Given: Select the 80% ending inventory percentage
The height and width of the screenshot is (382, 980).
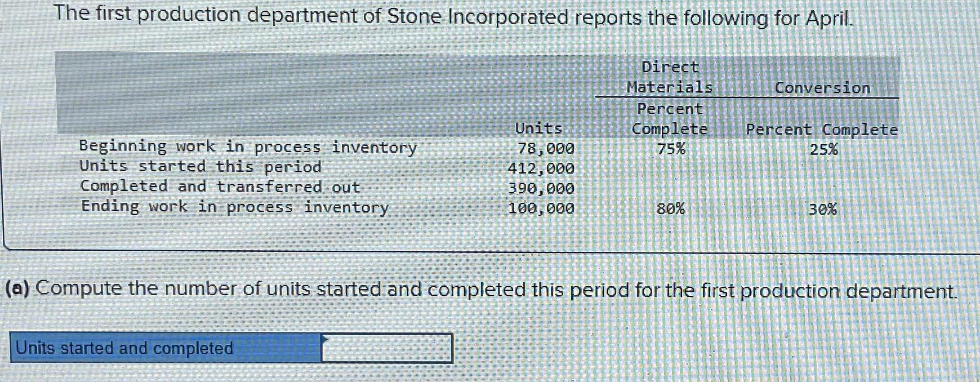Looking at the screenshot, I should [x=671, y=209].
